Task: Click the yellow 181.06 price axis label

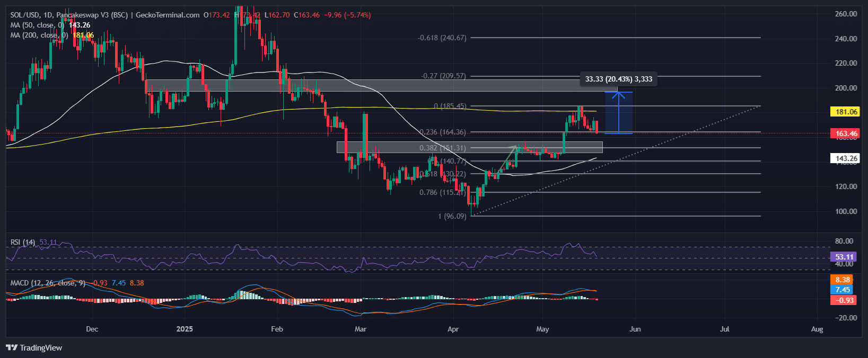Action: tap(846, 112)
